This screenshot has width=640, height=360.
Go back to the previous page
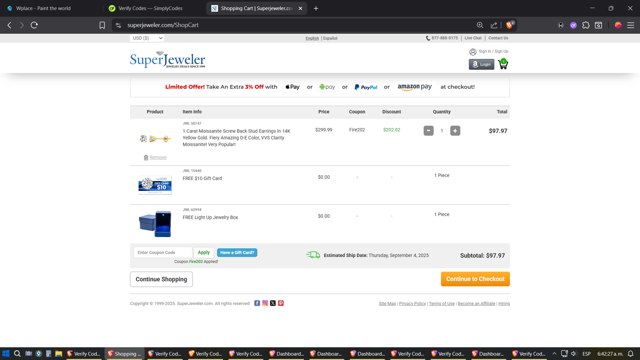(9, 25)
